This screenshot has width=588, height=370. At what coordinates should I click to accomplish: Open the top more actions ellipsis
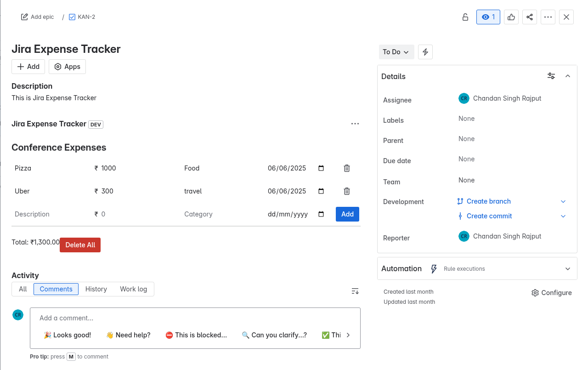click(x=548, y=17)
